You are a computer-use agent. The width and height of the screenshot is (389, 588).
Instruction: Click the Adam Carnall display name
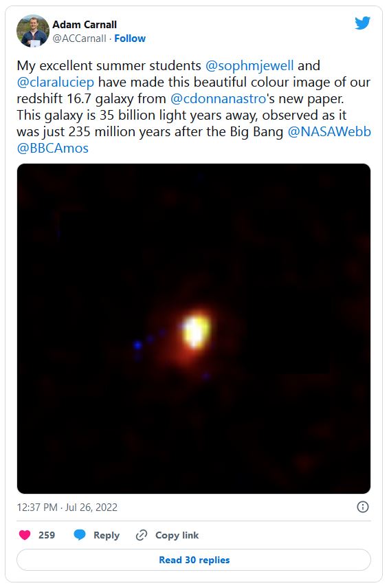[x=85, y=25]
